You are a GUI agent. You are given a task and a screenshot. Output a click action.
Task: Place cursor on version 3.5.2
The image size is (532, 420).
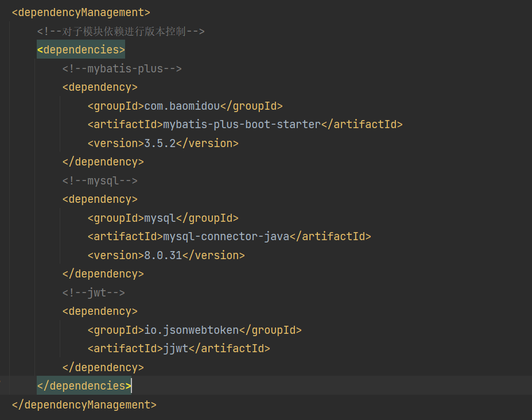[x=160, y=143]
